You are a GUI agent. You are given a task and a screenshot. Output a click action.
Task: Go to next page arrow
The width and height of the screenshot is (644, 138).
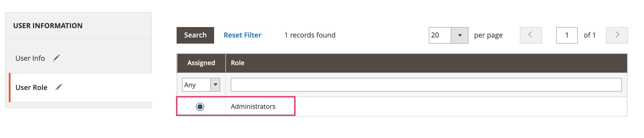pyautogui.click(x=617, y=35)
